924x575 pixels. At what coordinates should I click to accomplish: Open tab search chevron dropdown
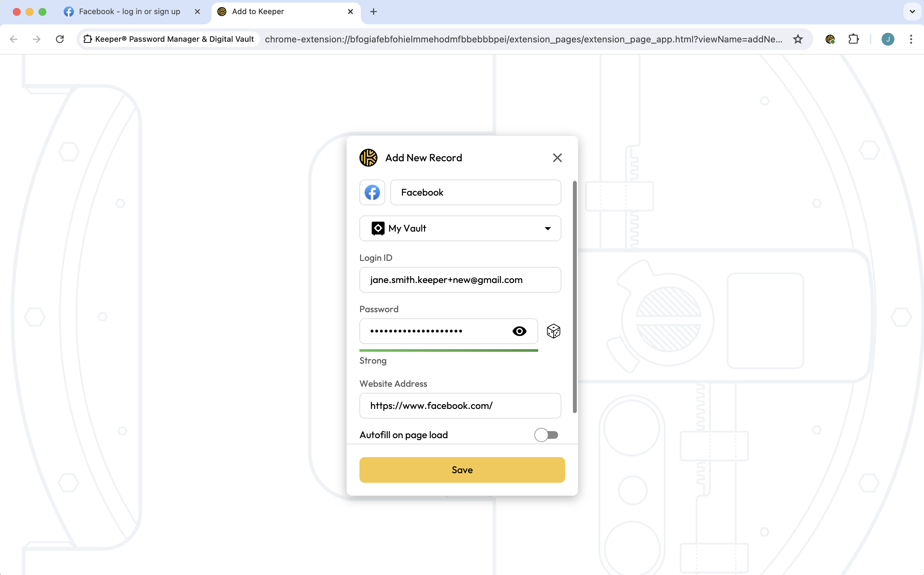pos(912,12)
